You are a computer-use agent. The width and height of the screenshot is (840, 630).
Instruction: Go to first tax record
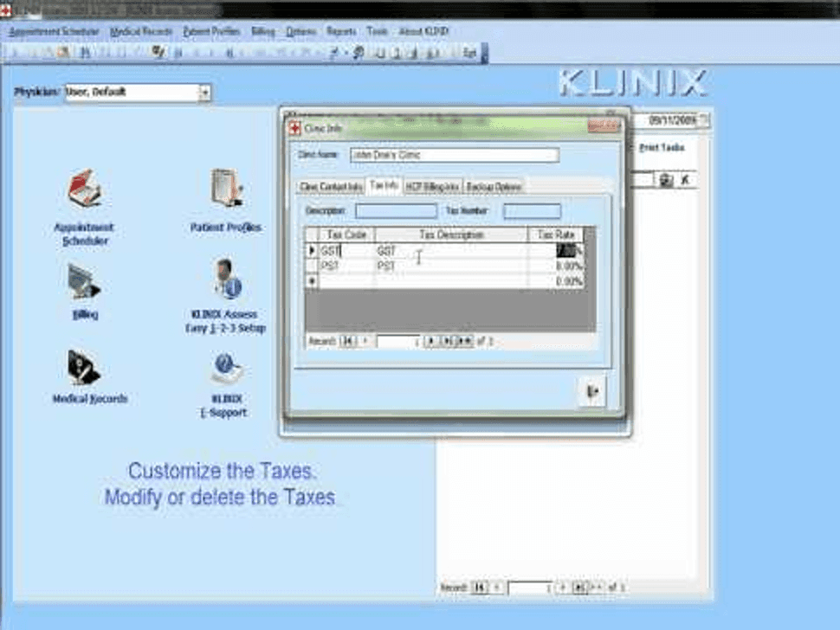coord(347,342)
